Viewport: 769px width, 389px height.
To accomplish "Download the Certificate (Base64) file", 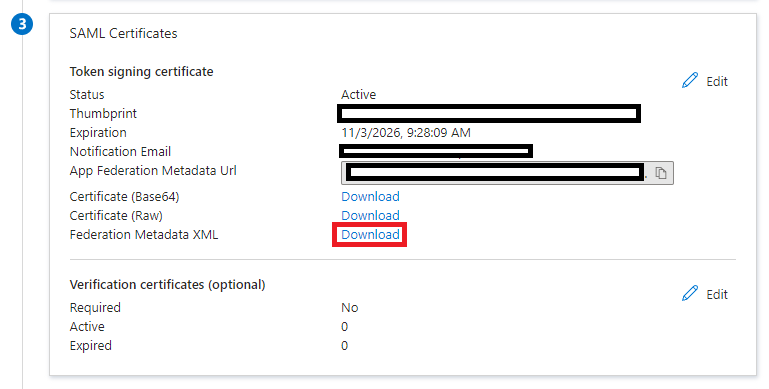I will [370, 196].
